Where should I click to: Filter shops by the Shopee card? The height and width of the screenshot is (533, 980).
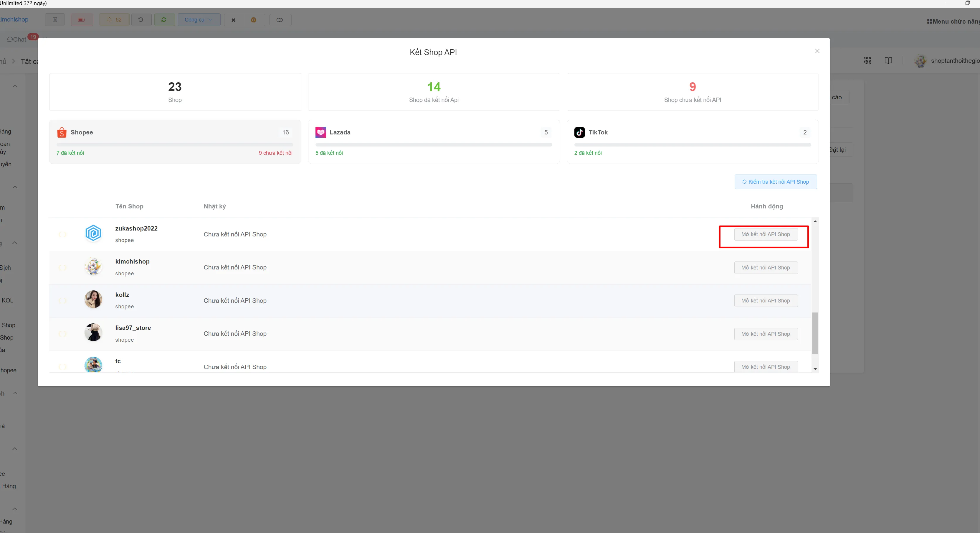point(175,142)
